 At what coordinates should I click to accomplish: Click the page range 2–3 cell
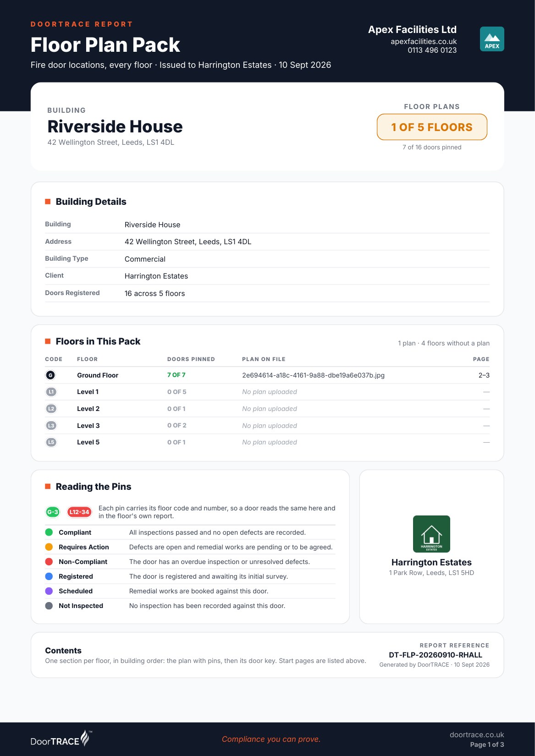484,375
